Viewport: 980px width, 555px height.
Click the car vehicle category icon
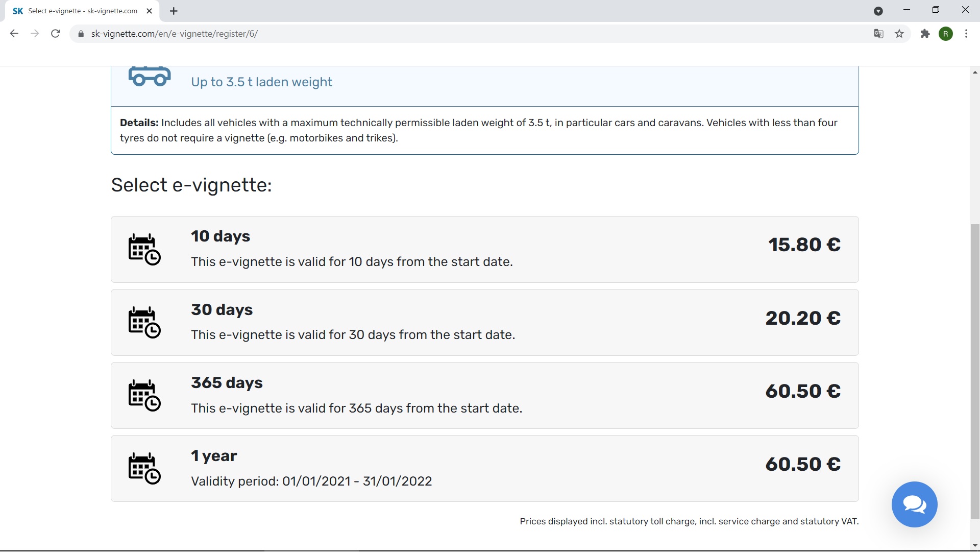point(150,77)
